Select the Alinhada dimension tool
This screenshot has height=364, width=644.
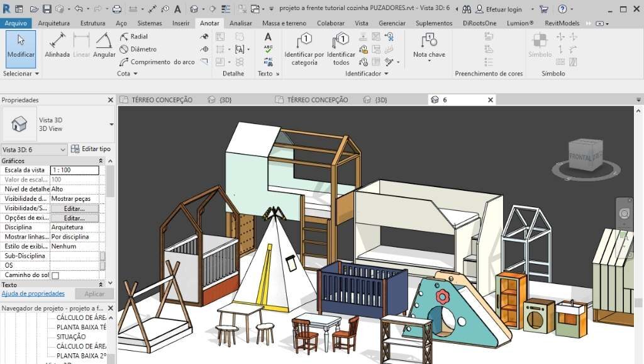57,45
